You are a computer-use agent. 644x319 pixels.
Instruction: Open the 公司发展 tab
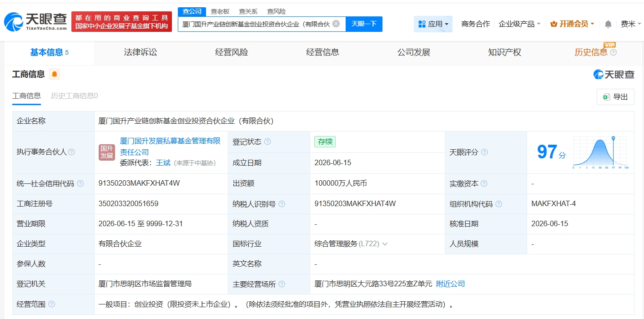click(413, 52)
